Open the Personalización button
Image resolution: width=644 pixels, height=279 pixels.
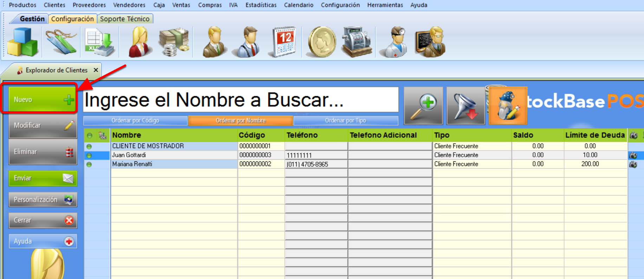click(x=43, y=200)
